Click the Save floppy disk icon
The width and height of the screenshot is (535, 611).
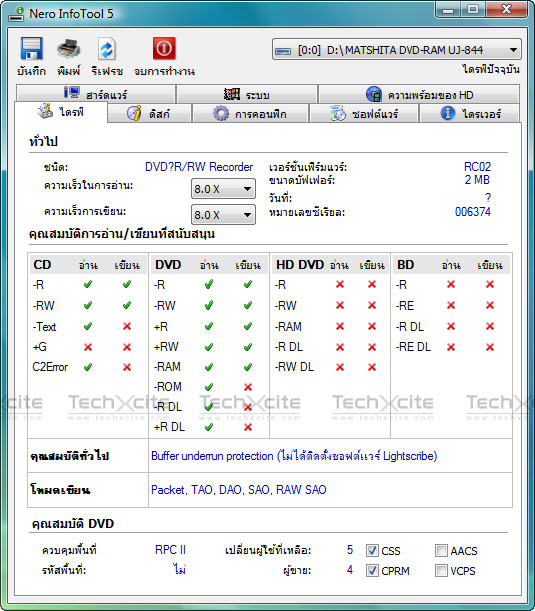pyautogui.click(x=32, y=49)
